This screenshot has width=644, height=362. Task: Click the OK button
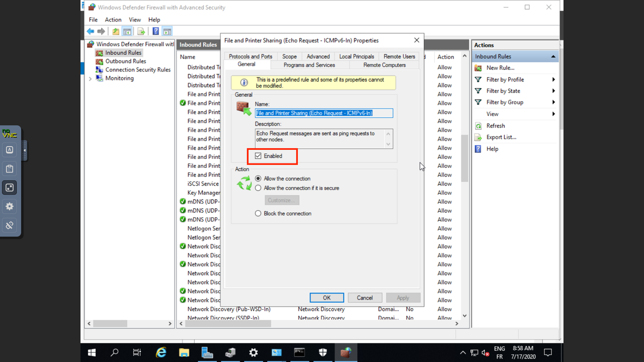tap(327, 298)
